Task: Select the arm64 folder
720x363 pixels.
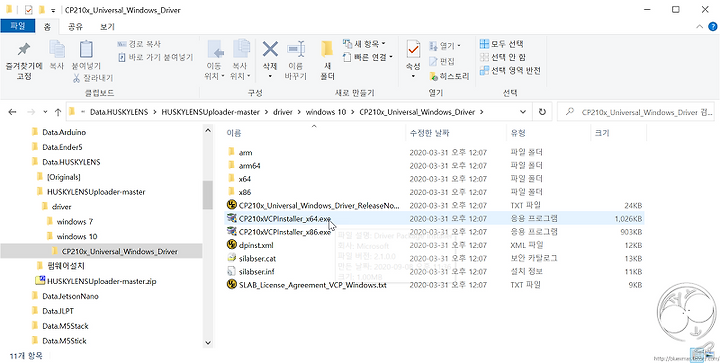Action: [x=250, y=165]
